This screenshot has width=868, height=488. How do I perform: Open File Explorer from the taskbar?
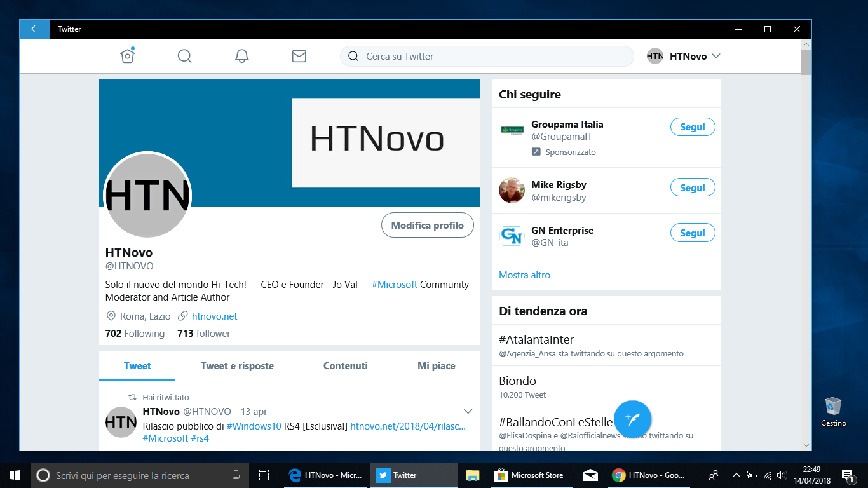(472, 475)
